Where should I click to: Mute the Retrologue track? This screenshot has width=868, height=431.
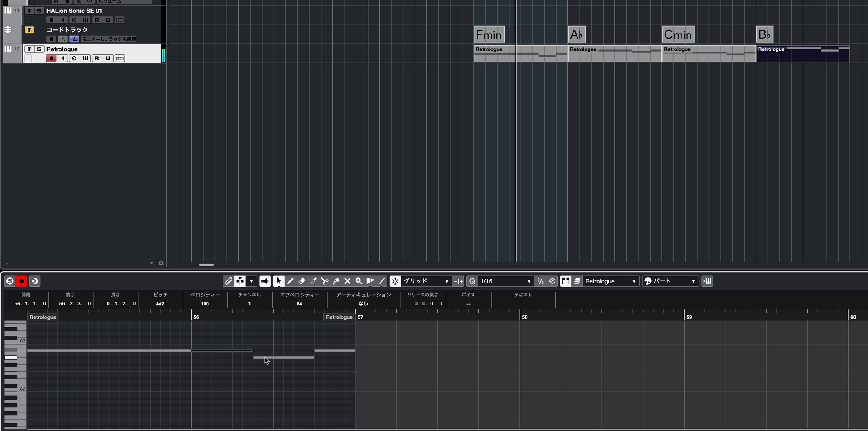29,49
